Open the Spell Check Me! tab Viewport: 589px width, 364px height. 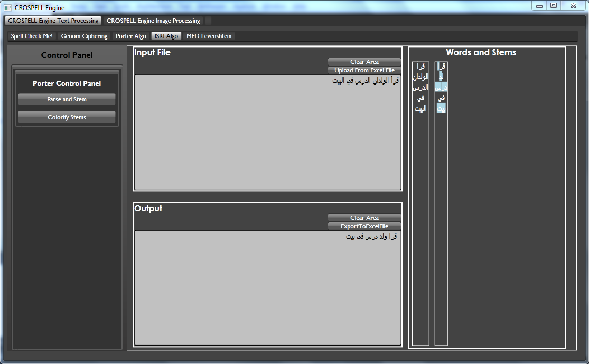[x=32, y=36]
